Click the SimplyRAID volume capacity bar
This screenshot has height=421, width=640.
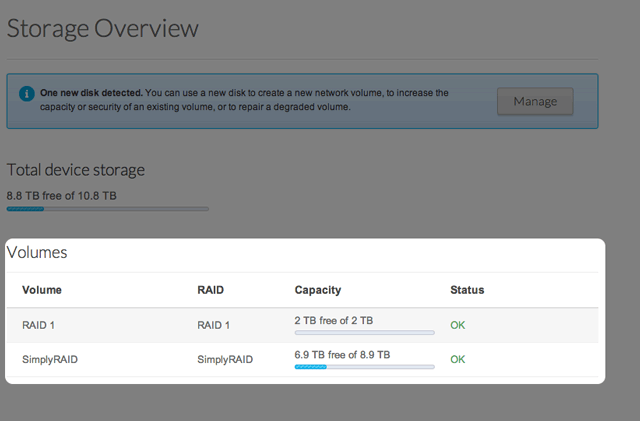pyautogui.click(x=364, y=367)
